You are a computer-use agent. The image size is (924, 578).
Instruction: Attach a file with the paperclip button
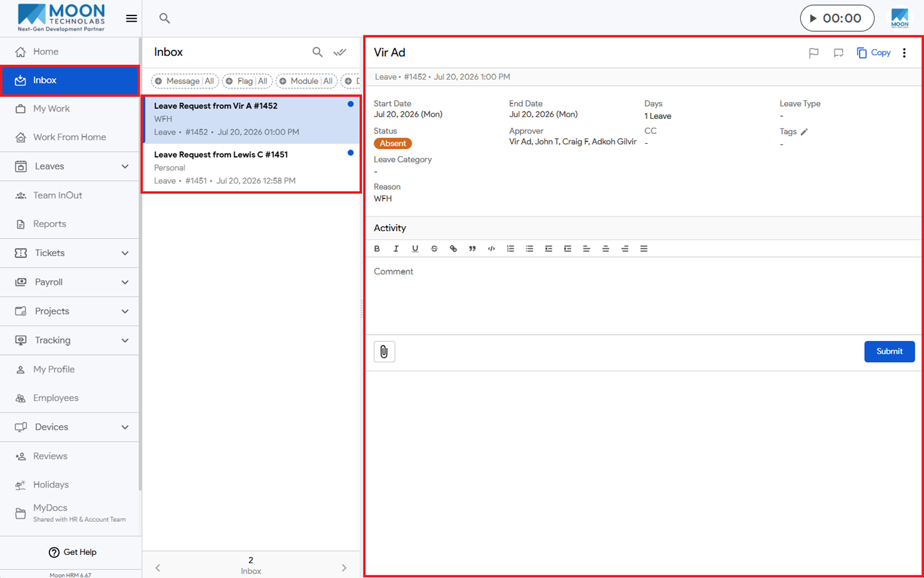pyautogui.click(x=384, y=351)
